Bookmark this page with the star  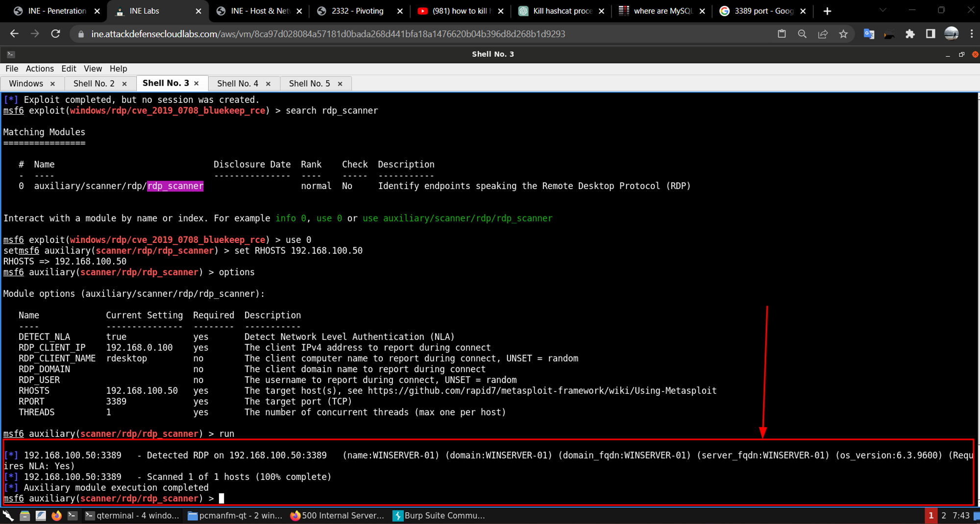[843, 34]
